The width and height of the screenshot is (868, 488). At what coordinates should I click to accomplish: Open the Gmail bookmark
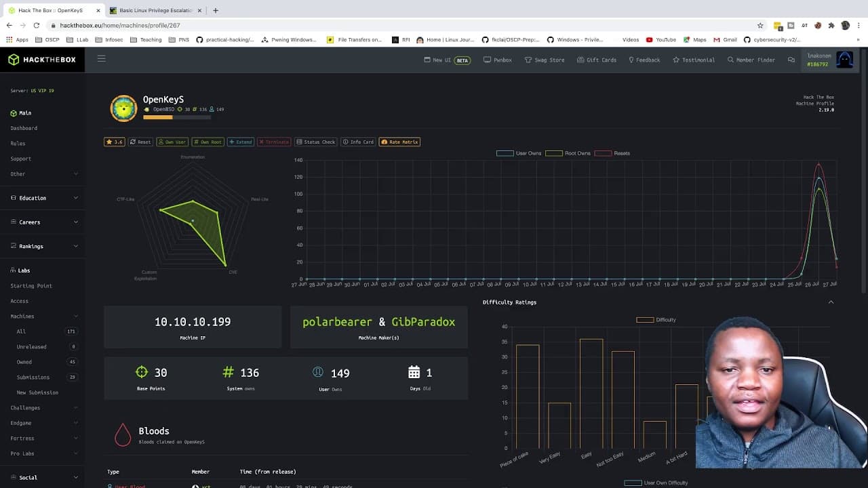click(x=725, y=39)
